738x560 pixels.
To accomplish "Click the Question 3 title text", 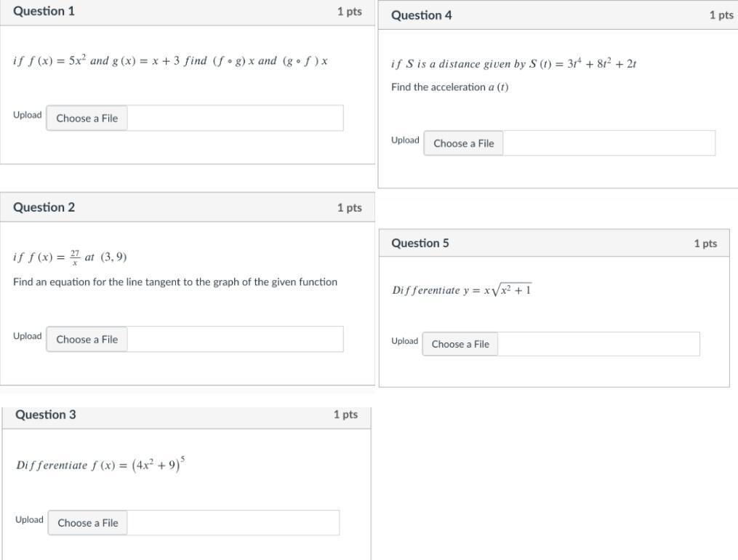I will [46, 415].
